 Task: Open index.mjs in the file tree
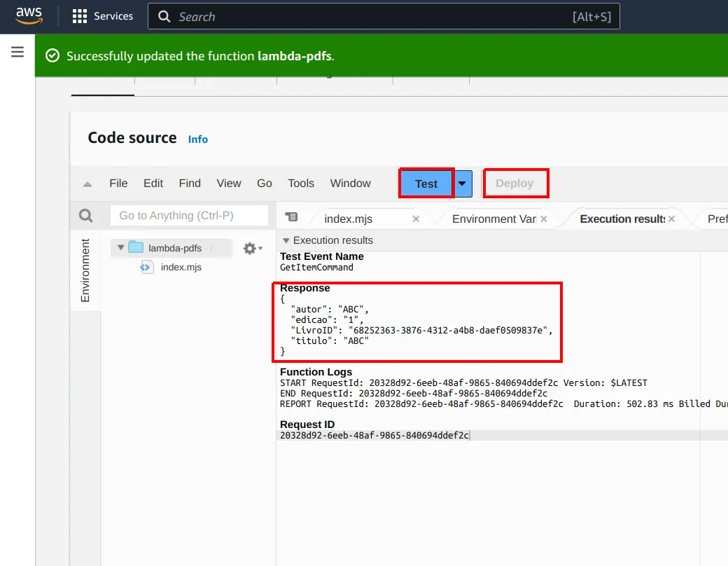point(181,267)
